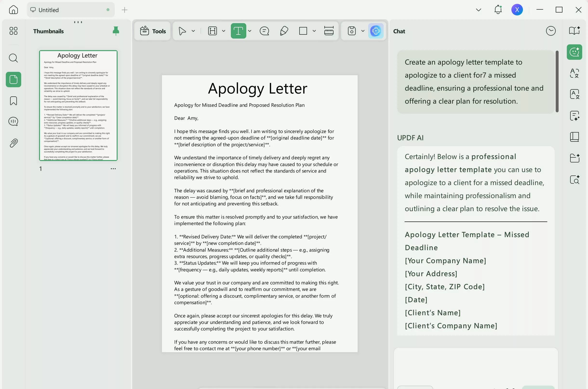Select the pencil markup tool
This screenshot has height=389, width=588.
tap(284, 31)
